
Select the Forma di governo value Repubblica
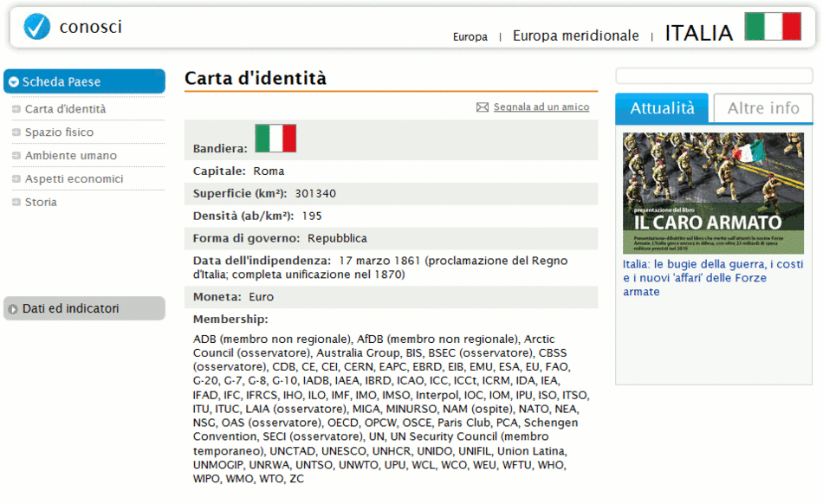337,238
